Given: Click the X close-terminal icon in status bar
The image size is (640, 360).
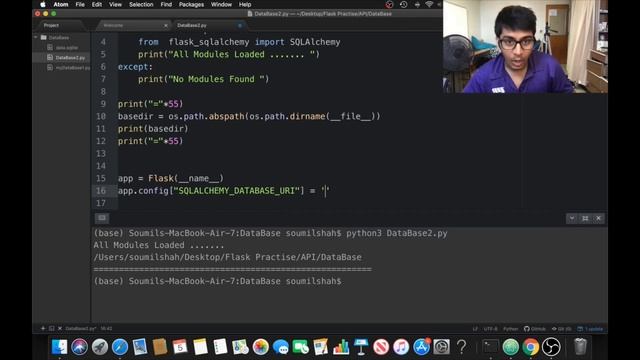Looking at the screenshot, I should coord(60,328).
